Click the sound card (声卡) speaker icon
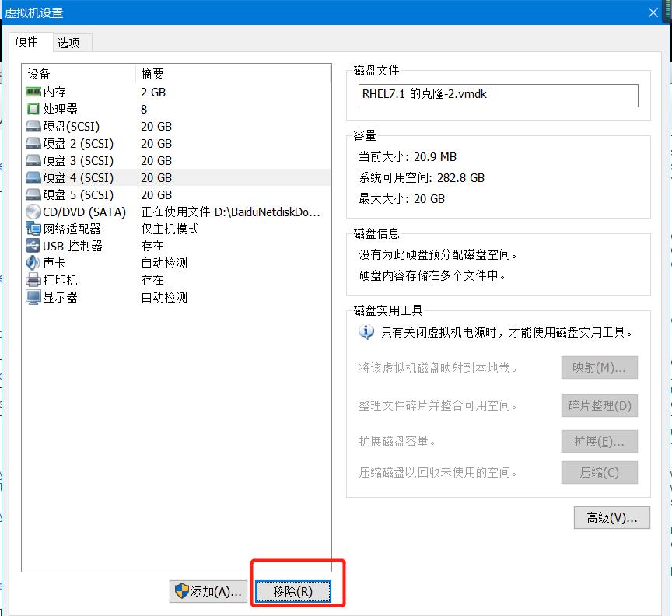672x616 pixels. pos(33,263)
